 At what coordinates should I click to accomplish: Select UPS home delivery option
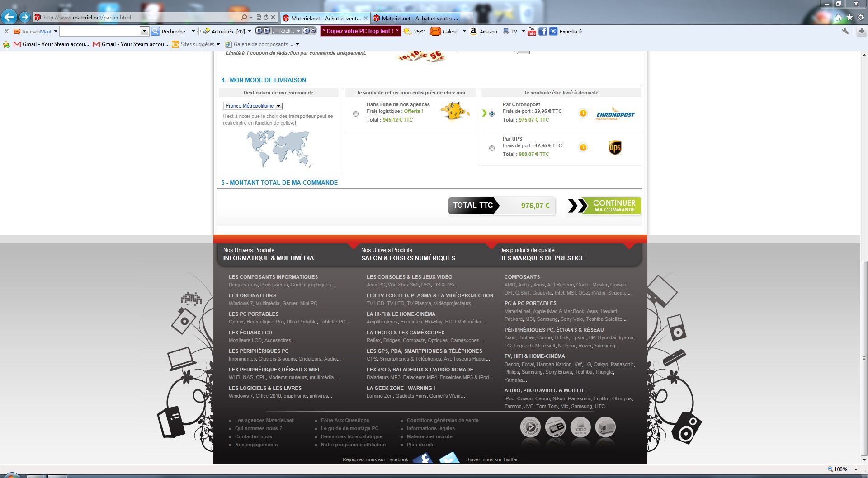click(x=492, y=148)
